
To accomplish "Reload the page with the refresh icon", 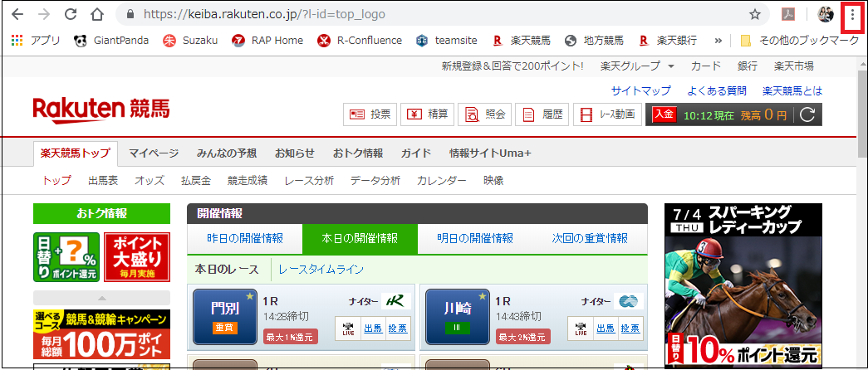I will pyautogui.click(x=71, y=14).
